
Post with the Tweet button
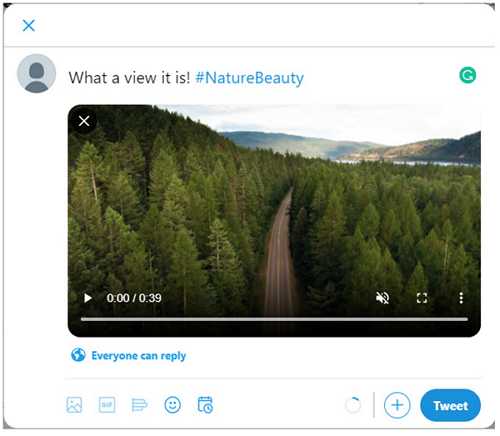point(451,406)
